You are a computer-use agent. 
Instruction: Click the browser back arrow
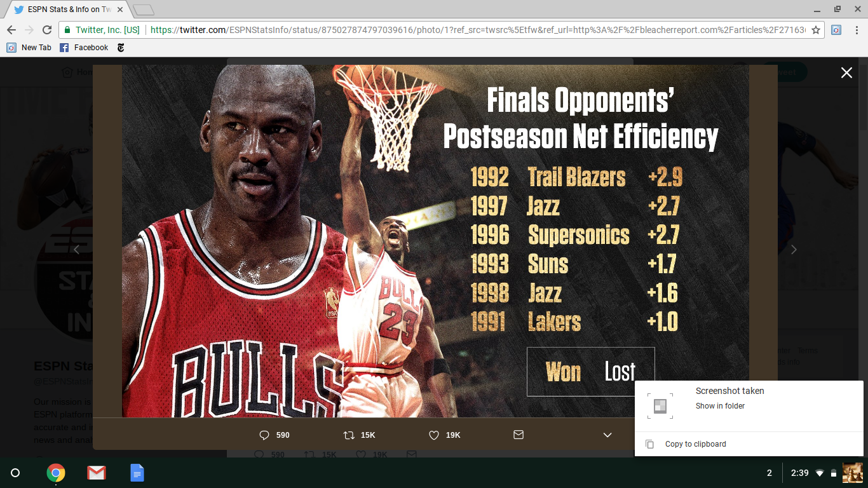click(11, 30)
